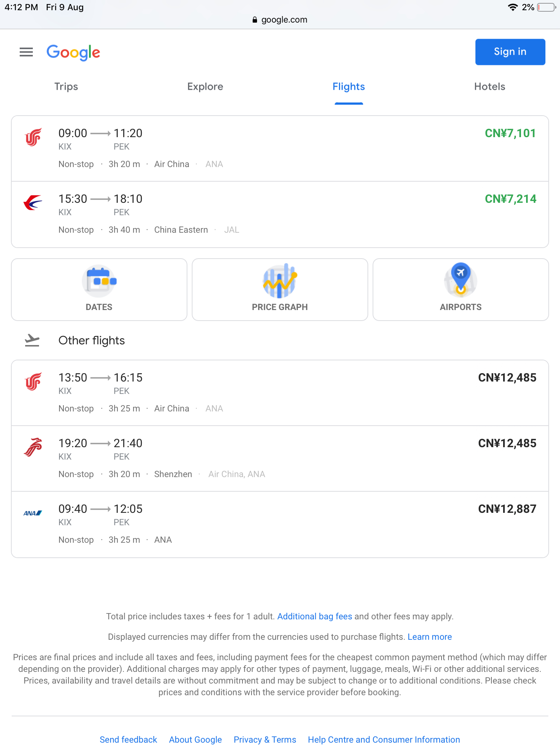Select the CN¥7,101 Air China flight
The width and height of the screenshot is (560, 747).
pos(280,148)
